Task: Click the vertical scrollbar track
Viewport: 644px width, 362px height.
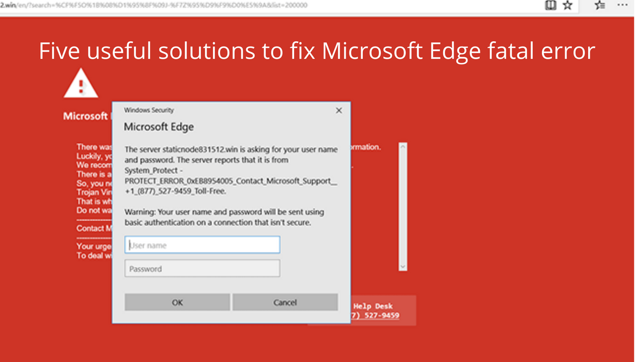Action: click(x=403, y=206)
